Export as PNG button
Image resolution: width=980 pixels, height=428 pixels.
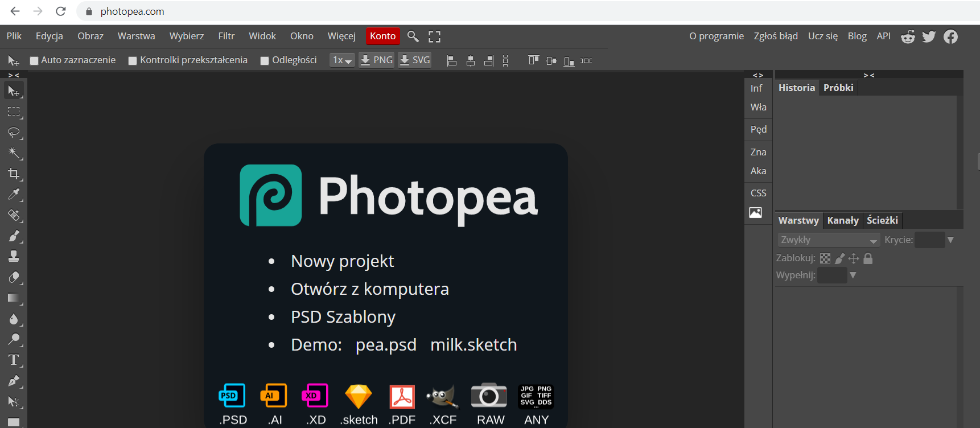(x=377, y=60)
